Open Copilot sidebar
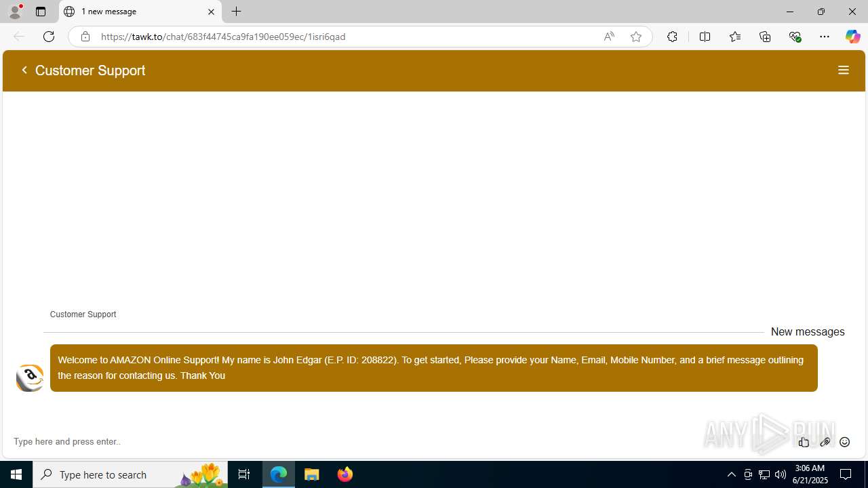 (x=852, y=37)
